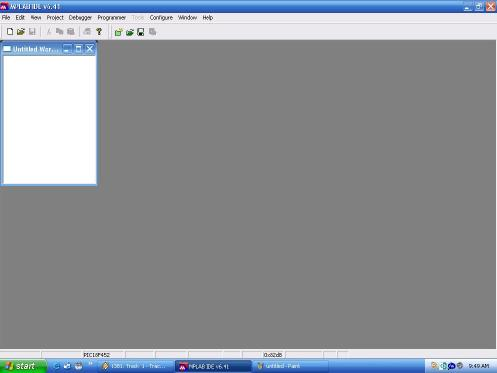Click the New File toolbar icon
The height and width of the screenshot is (373, 497).
click(10, 32)
